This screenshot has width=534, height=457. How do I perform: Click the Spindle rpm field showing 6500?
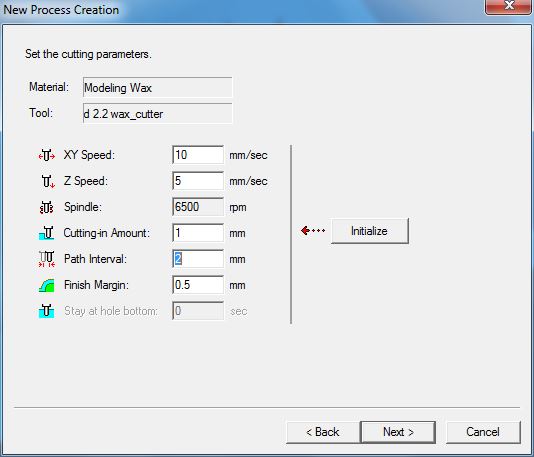(198, 207)
